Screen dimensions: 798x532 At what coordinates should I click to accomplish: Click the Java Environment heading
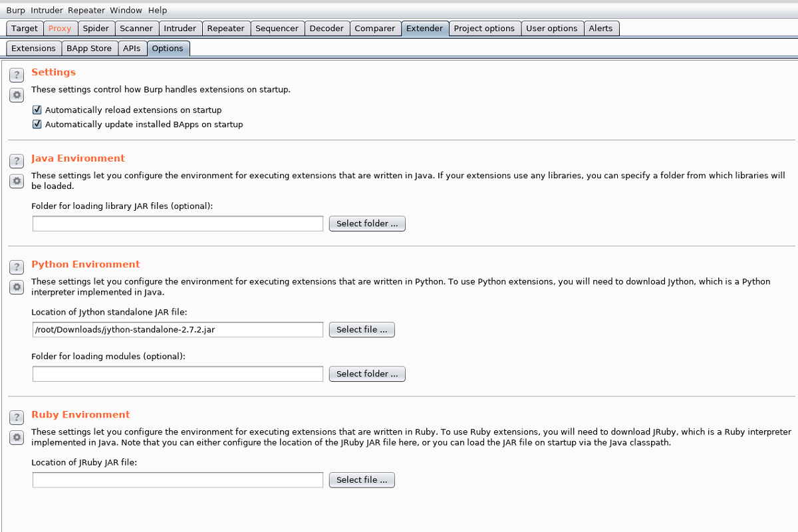coord(78,158)
